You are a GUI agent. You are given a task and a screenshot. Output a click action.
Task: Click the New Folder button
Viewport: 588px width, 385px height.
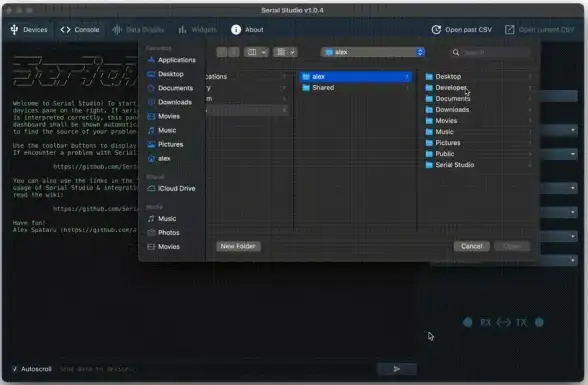pyautogui.click(x=238, y=246)
